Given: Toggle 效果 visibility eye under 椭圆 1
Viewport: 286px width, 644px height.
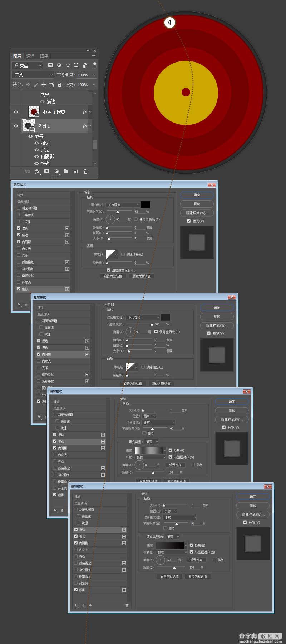Looking at the screenshot, I should pos(30,136).
